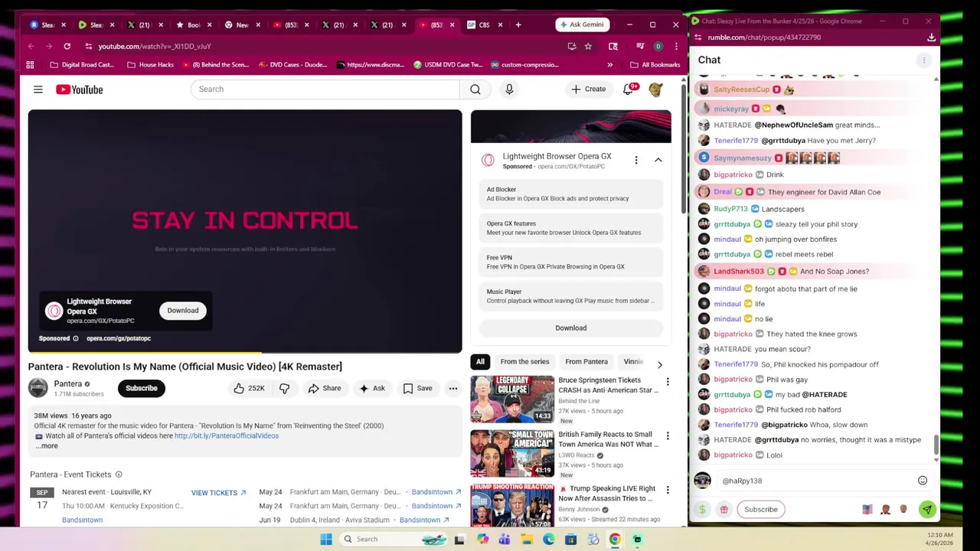Viewport: 980px width, 551px height.
Task: Switch to the Book bookmarks tab
Action: (x=194, y=24)
